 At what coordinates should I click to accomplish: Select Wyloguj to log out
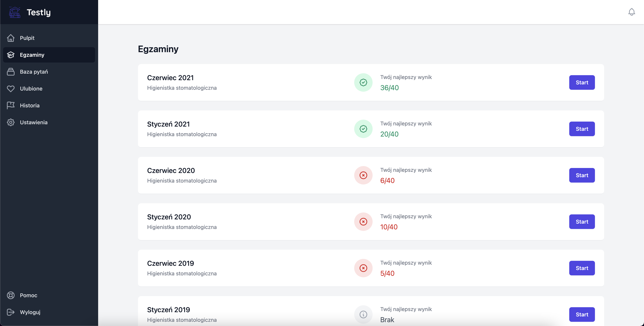pyautogui.click(x=49, y=312)
